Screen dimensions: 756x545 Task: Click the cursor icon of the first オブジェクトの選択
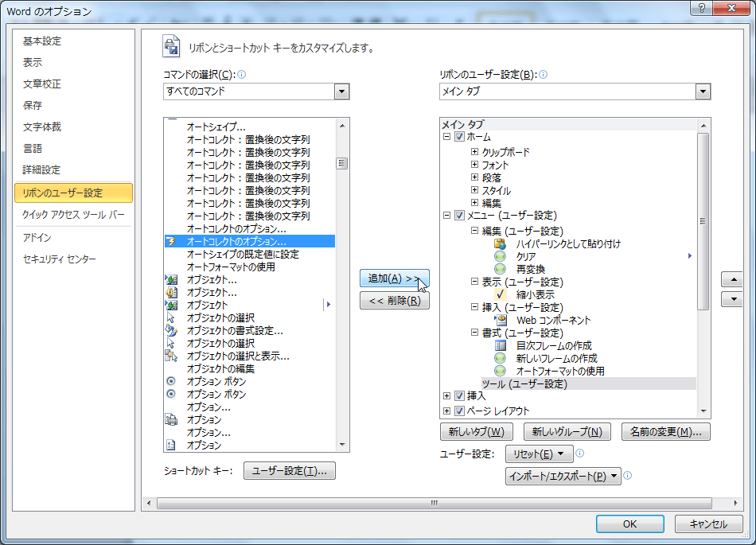pyautogui.click(x=170, y=317)
